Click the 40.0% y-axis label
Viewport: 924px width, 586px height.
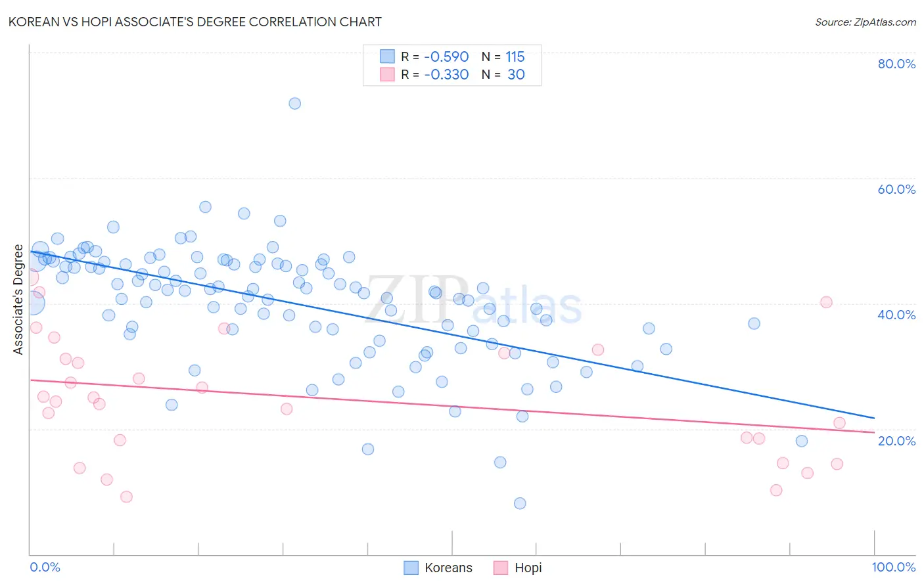tap(896, 315)
